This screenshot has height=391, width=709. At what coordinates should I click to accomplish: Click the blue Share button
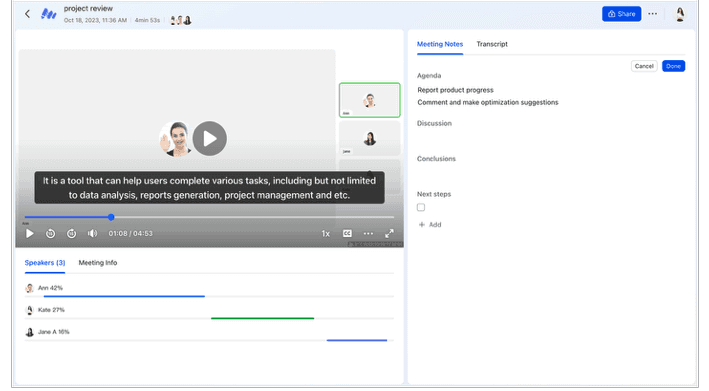tap(621, 14)
